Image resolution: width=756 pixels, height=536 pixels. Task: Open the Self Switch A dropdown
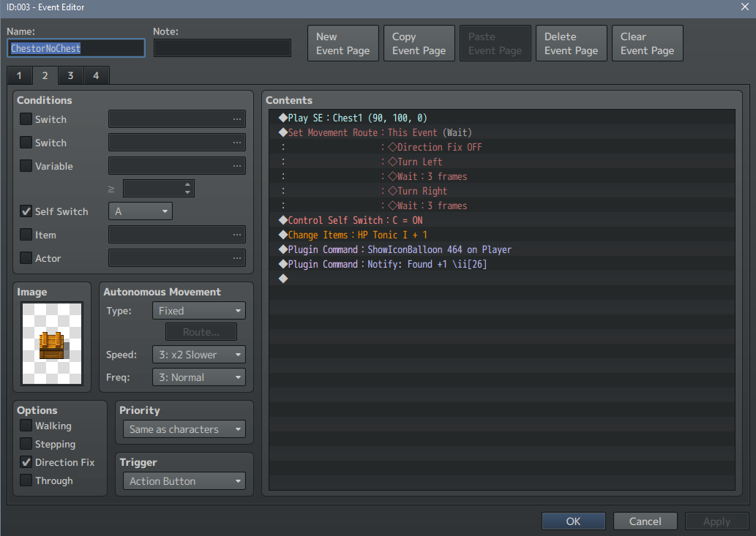click(x=141, y=211)
